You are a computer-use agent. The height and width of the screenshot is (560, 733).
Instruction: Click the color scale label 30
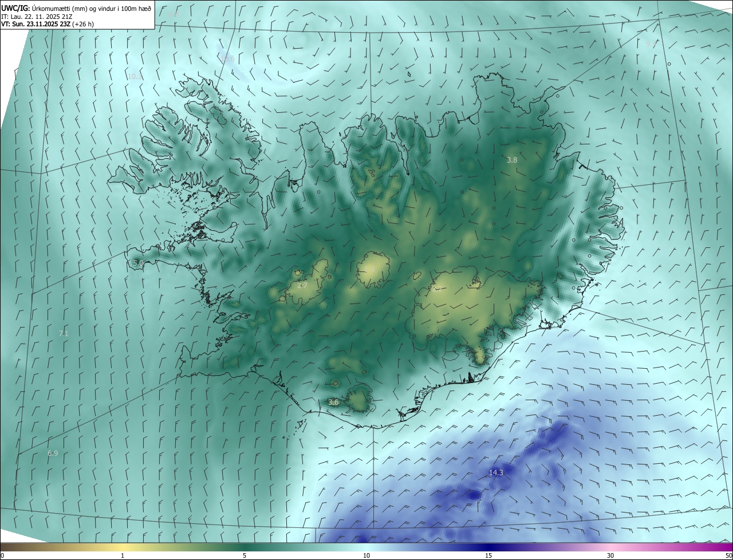point(610,555)
